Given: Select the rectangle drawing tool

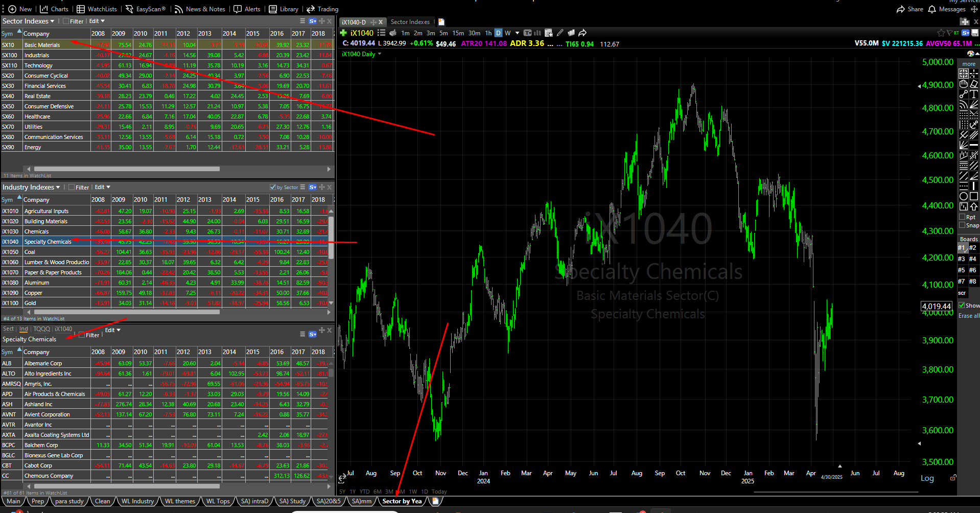Looking at the screenshot, I should pos(974,196).
